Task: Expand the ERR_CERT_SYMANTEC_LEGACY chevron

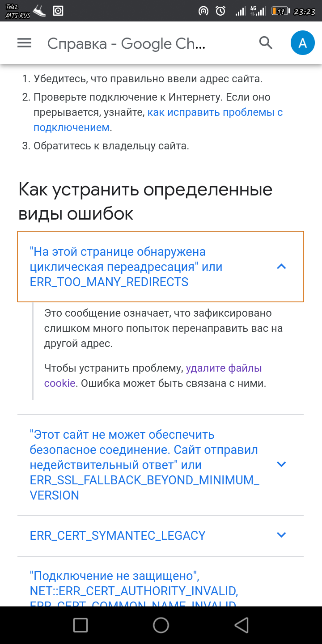Action: click(281, 535)
